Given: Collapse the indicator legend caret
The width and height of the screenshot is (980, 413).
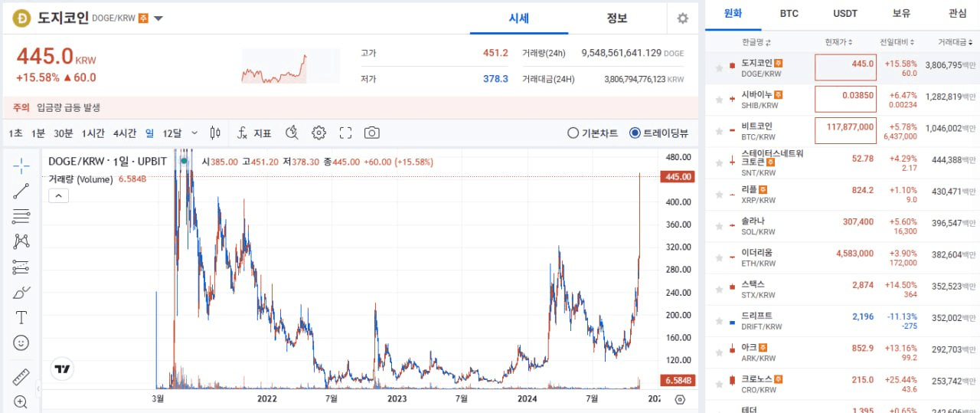Looking at the screenshot, I should [59, 195].
